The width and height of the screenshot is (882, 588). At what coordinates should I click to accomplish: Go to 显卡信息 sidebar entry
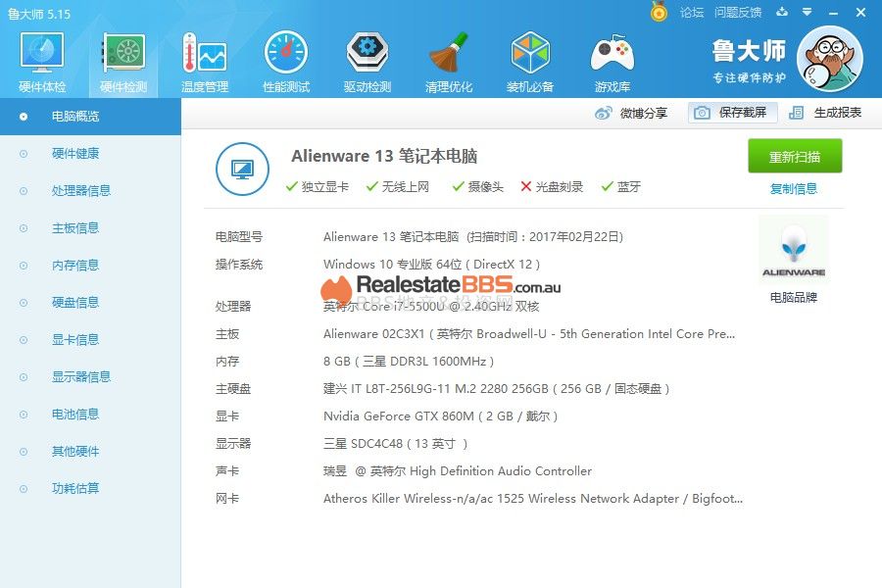click(75, 340)
